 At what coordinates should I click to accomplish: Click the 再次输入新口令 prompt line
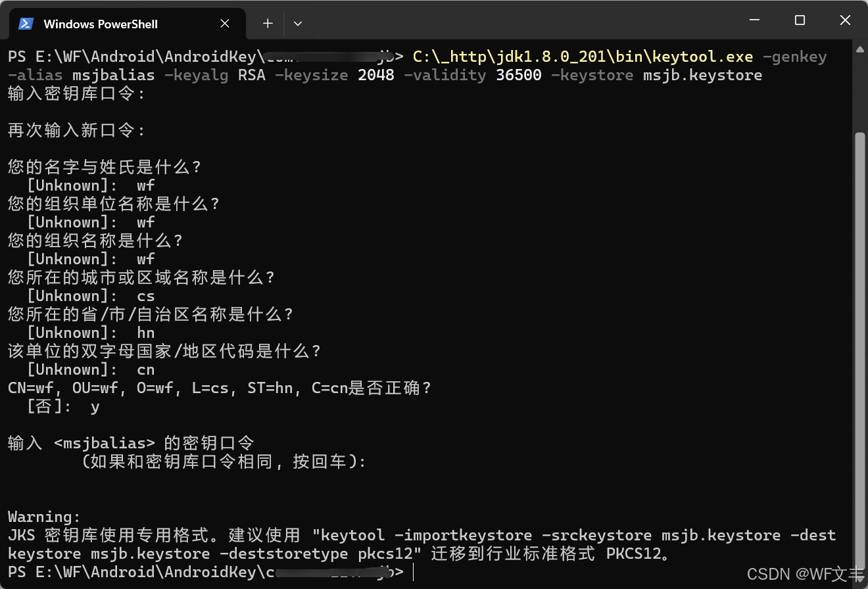[x=76, y=130]
